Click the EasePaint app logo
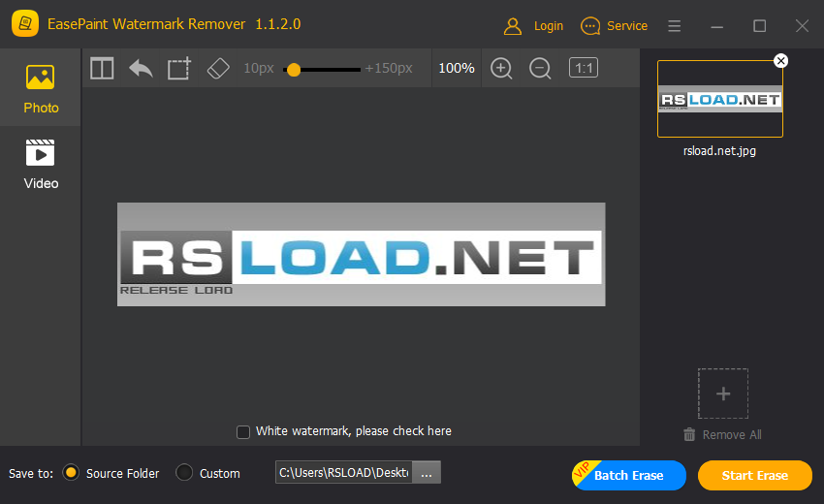This screenshot has height=504, width=824. point(25,23)
